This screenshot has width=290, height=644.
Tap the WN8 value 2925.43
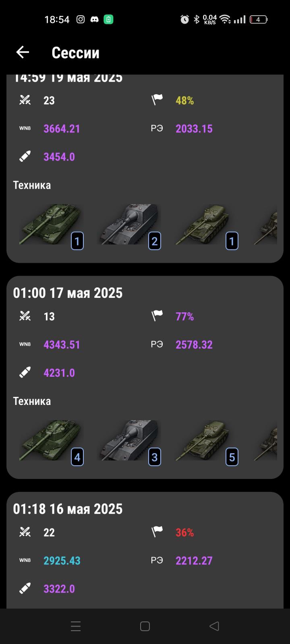pyautogui.click(x=62, y=561)
